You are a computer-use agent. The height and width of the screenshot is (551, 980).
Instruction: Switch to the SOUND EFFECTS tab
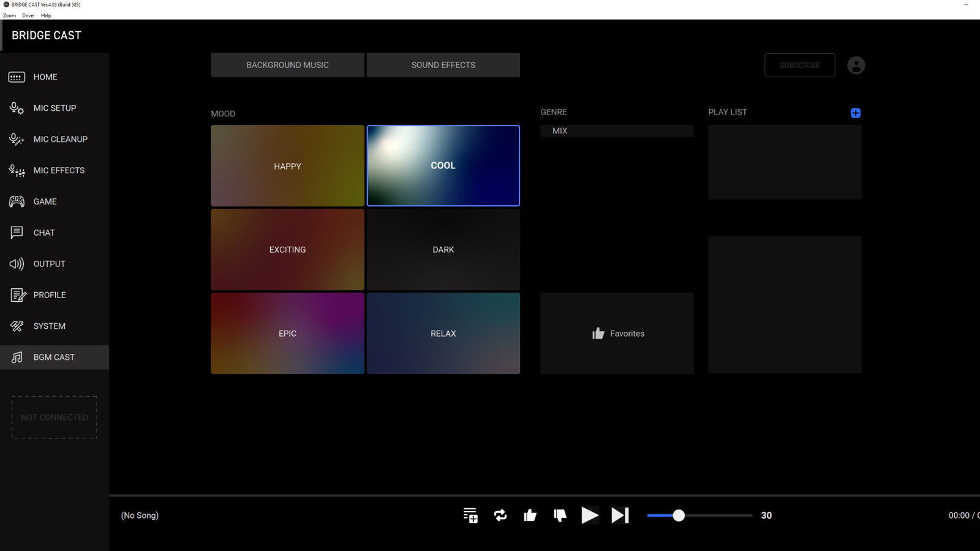(x=443, y=65)
